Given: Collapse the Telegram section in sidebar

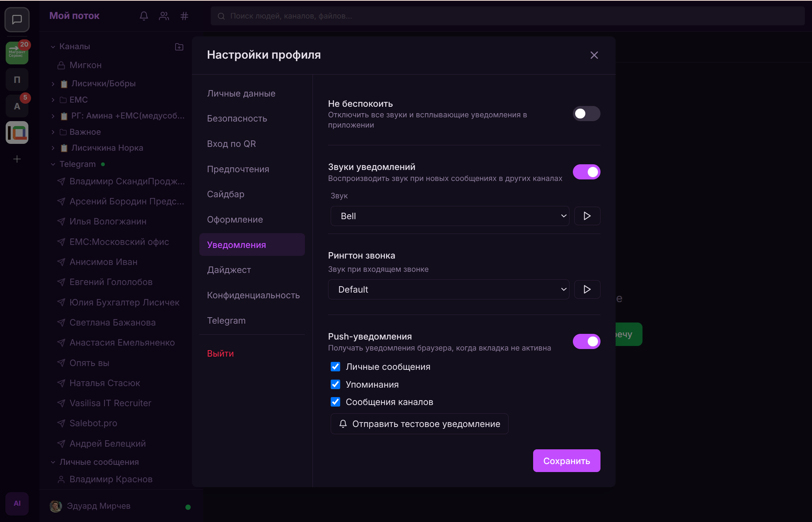Looking at the screenshot, I should point(53,164).
